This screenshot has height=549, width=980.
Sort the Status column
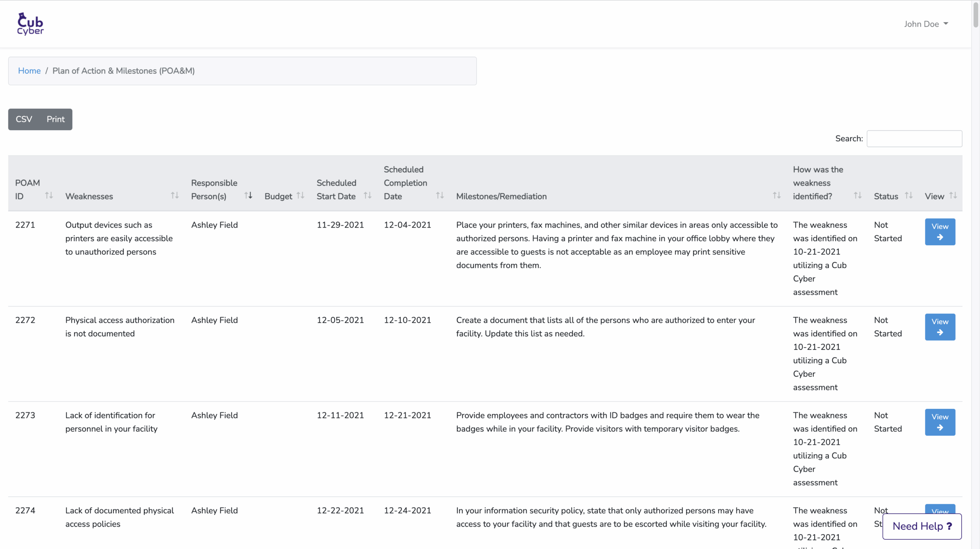point(908,195)
